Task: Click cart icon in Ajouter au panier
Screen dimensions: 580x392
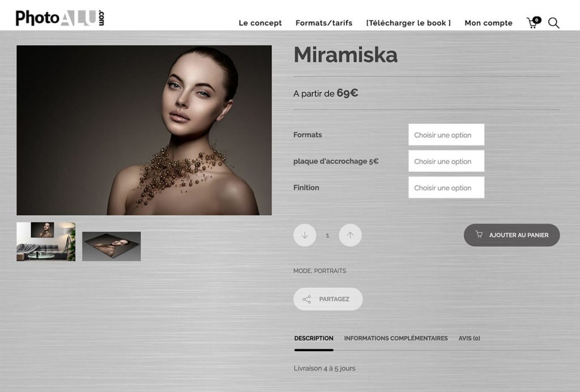Action: point(479,235)
